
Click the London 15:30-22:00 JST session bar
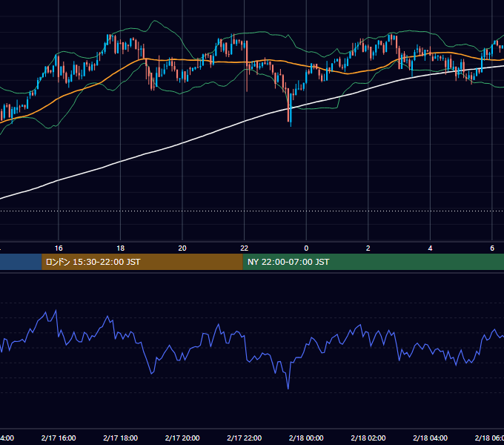(142, 262)
